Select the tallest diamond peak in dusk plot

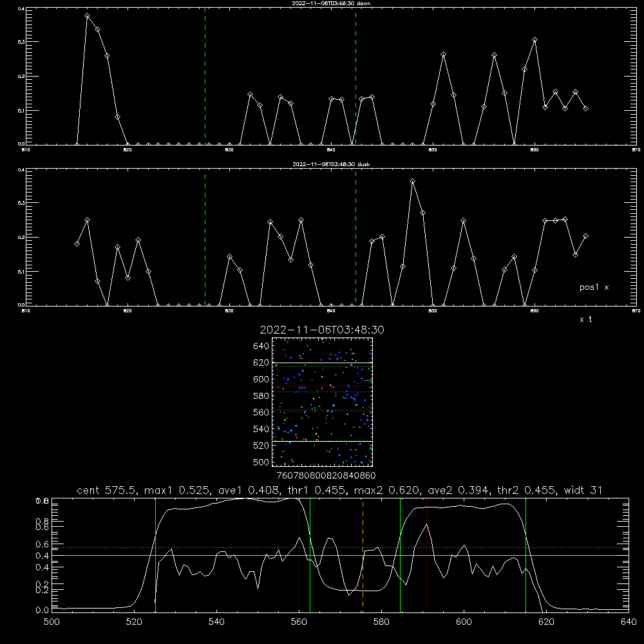(x=413, y=182)
